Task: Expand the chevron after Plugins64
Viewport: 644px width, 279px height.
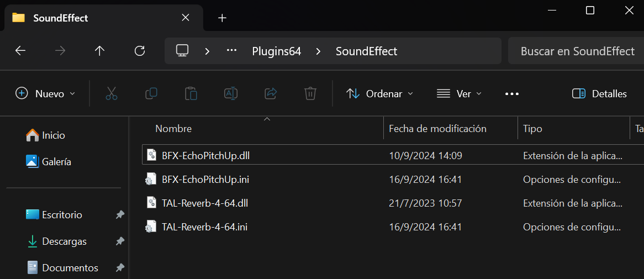Action: point(318,51)
